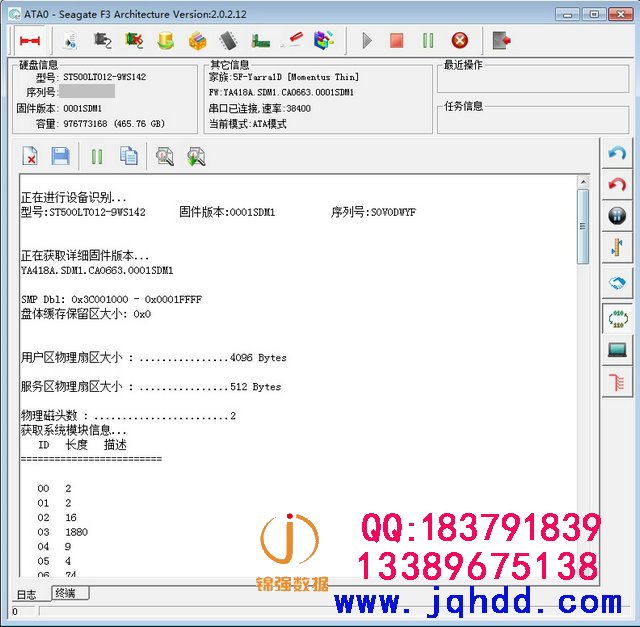The width and height of the screenshot is (640, 627).
Task: Click the colorful stacked layers icon
Action: (x=197, y=41)
